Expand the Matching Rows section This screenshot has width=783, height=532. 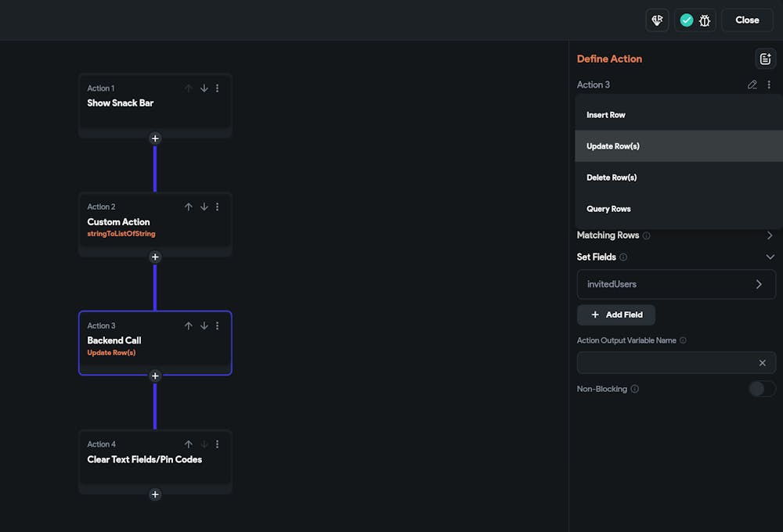pos(770,235)
